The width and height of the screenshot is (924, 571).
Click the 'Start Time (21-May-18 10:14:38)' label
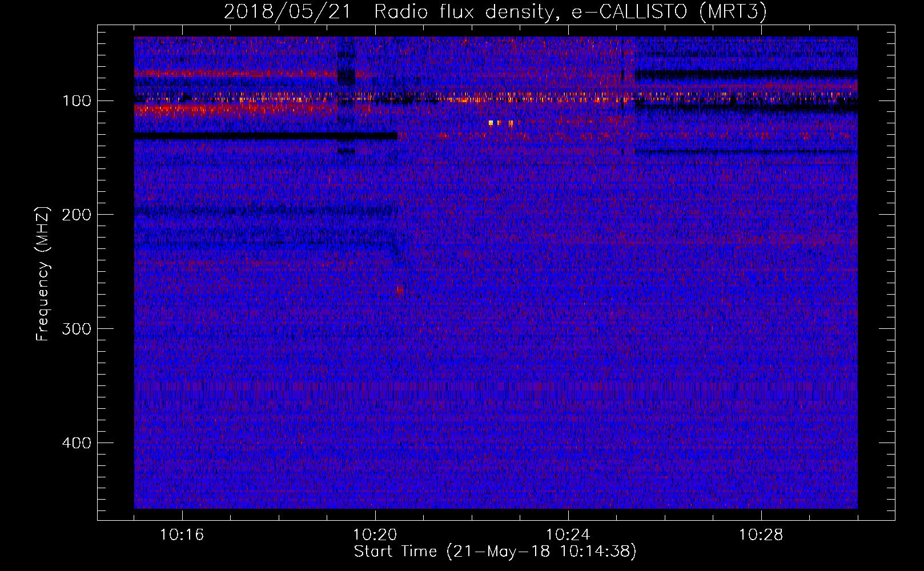[495, 552]
